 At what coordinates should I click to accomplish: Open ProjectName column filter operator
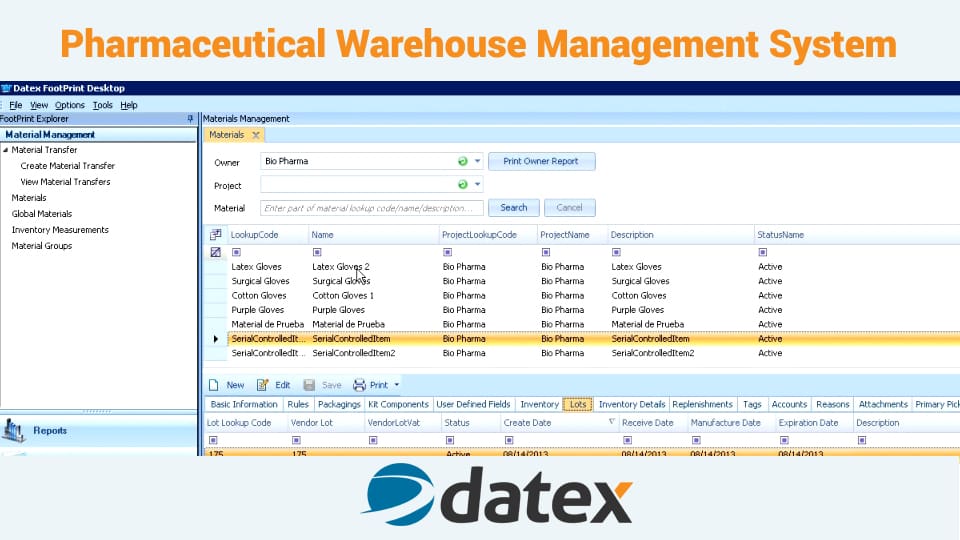tap(546, 252)
